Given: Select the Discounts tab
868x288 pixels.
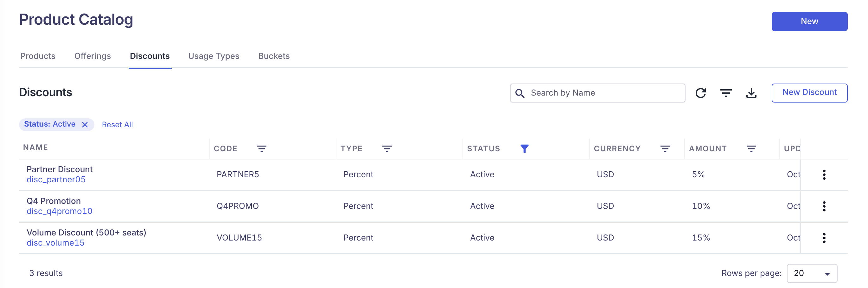Looking at the screenshot, I should (150, 56).
